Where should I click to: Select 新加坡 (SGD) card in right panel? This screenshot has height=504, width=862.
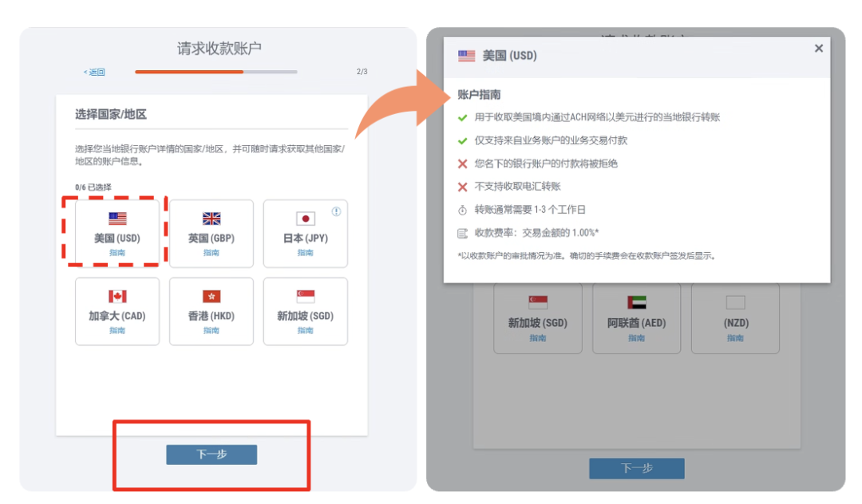pyautogui.click(x=538, y=318)
